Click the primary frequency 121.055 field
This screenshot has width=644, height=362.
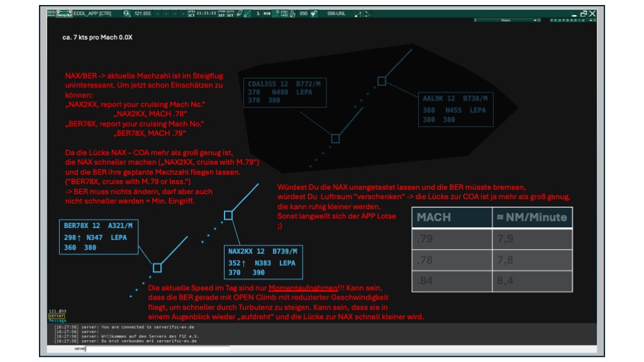(143, 14)
